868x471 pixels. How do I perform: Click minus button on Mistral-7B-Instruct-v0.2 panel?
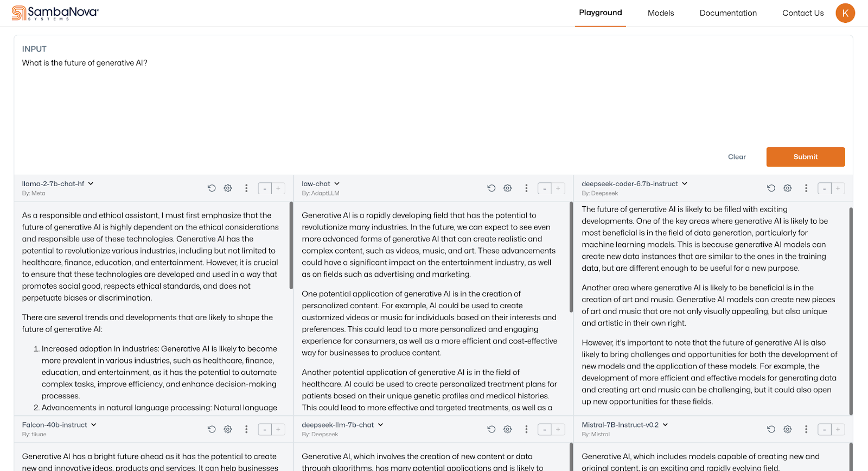click(x=825, y=429)
